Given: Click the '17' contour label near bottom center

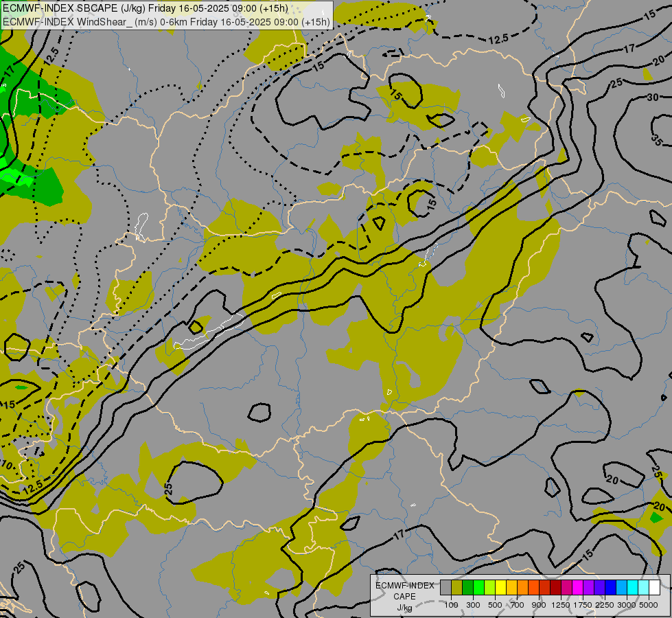Looking at the screenshot, I should [x=399, y=535].
